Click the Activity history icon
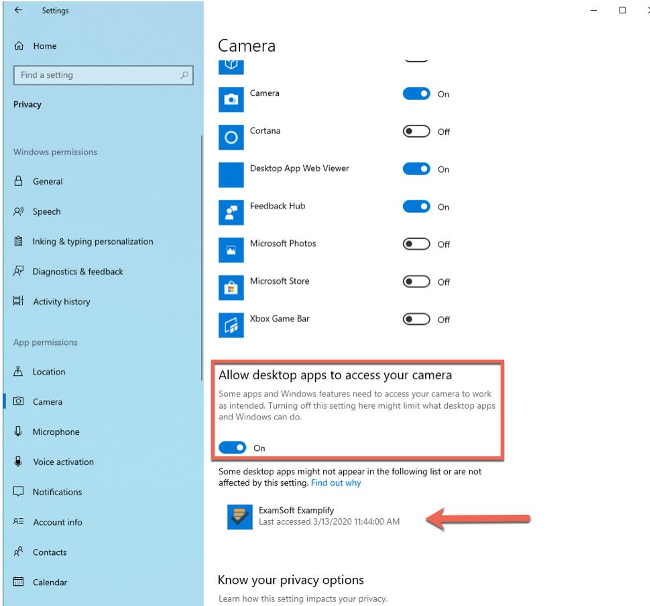Viewport: 650px width, 606px height. pyautogui.click(x=18, y=301)
